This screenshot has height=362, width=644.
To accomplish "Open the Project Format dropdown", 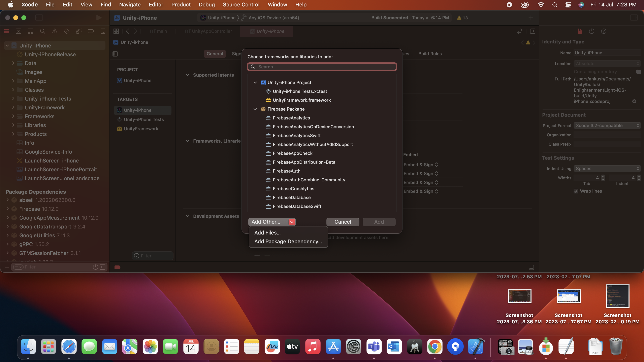I will 607,126.
